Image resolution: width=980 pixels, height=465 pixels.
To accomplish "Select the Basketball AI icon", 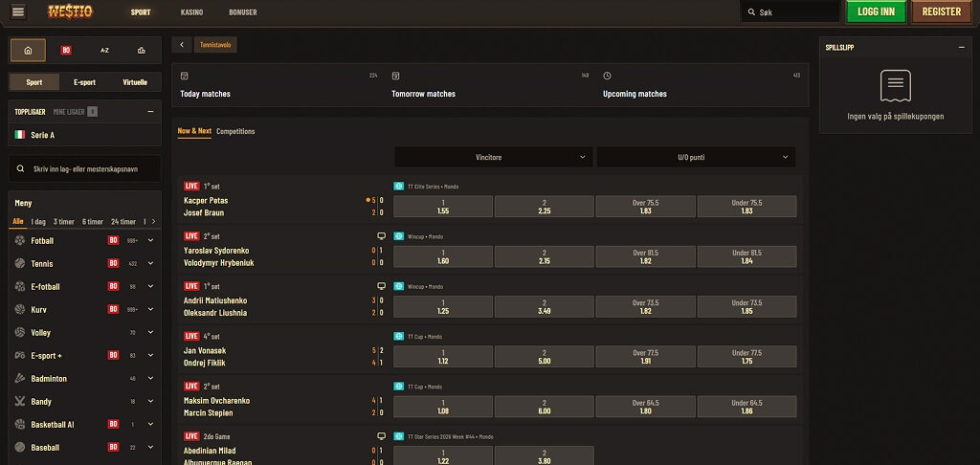I will click(20, 425).
